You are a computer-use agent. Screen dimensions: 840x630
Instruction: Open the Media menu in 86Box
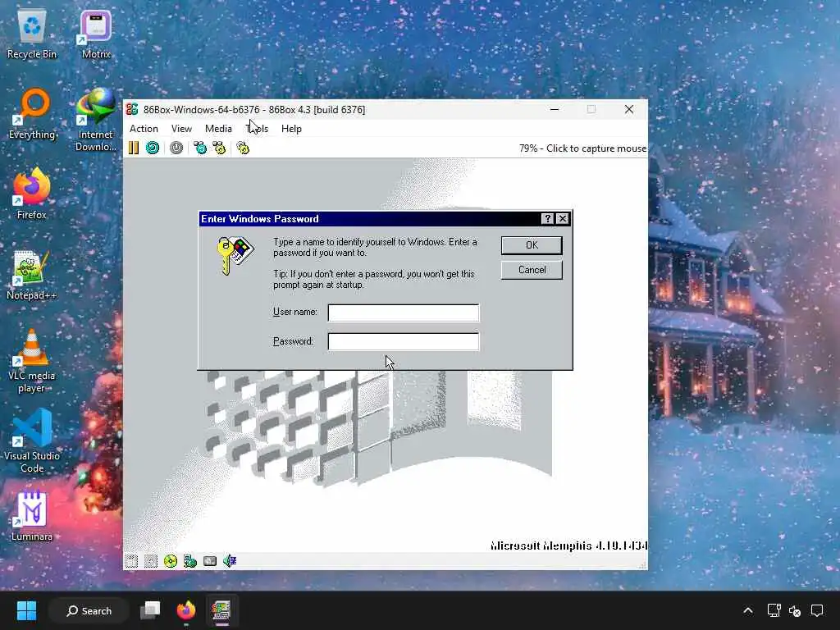click(x=218, y=129)
